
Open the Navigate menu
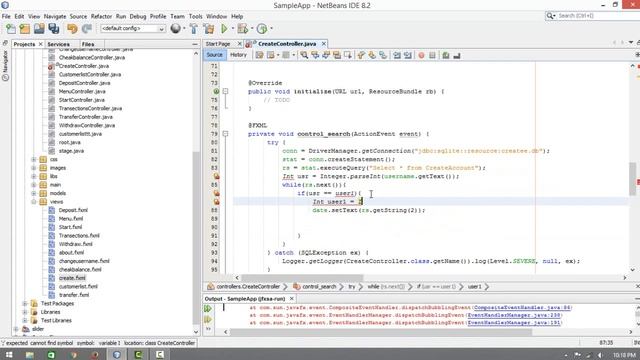pos(55,16)
